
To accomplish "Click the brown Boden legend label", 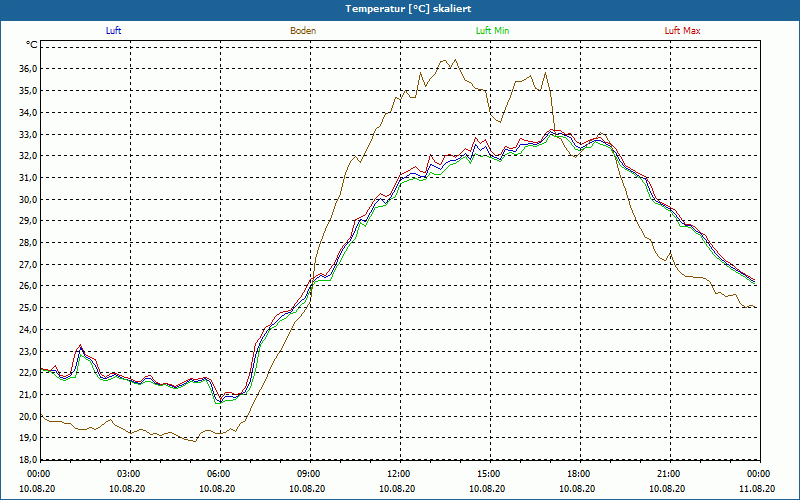I will click(303, 31).
